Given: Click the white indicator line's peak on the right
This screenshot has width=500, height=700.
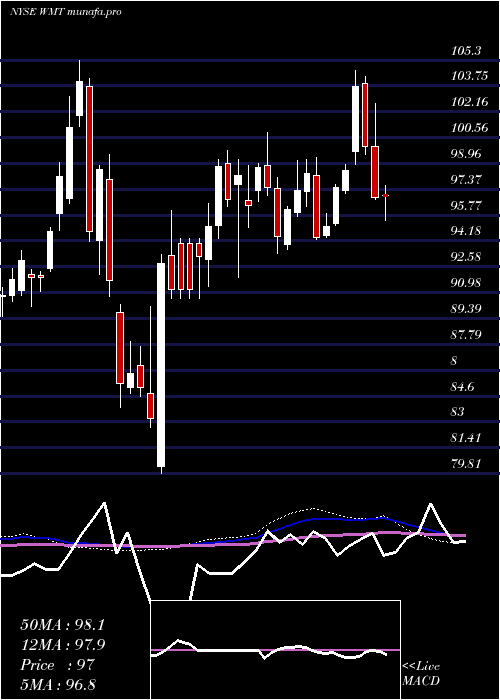Looking at the screenshot, I should click(431, 504).
